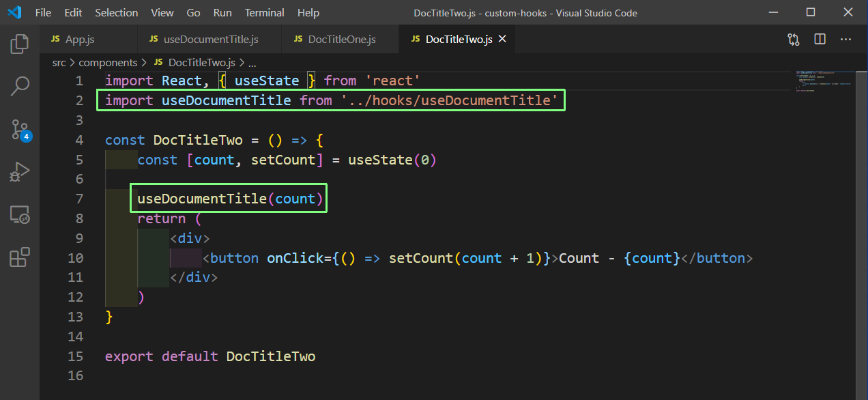Switch to the DocTitleOne.js tab
Image resolution: width=868 pixels, height=400 pixels.
(x=341, y=40)
